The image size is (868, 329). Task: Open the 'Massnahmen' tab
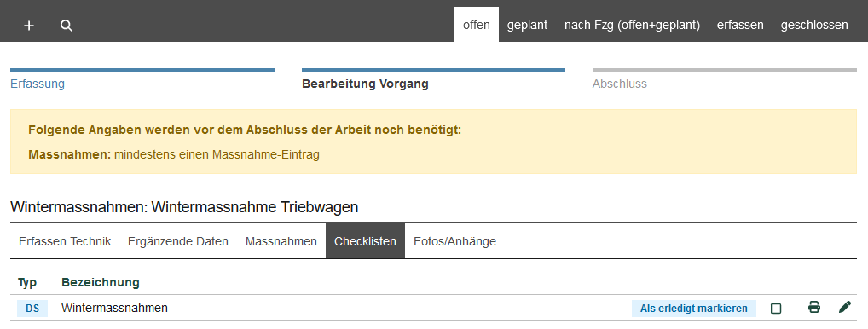point(281,241)
